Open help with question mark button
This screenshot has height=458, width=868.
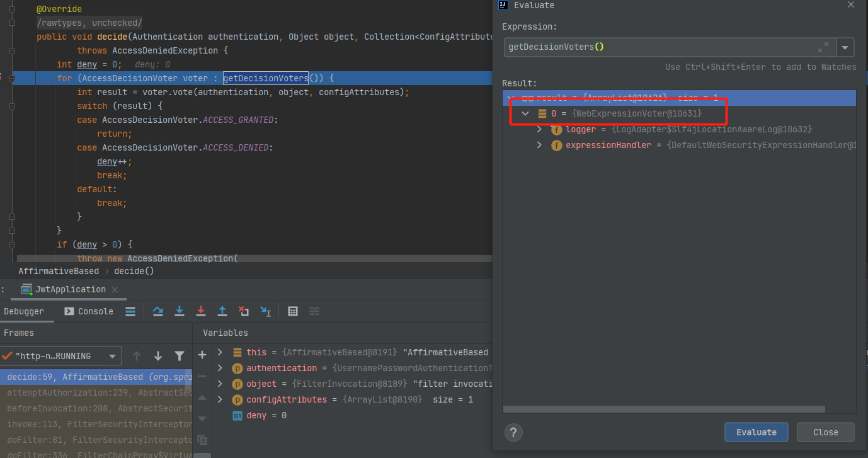(x=513, y=432)
